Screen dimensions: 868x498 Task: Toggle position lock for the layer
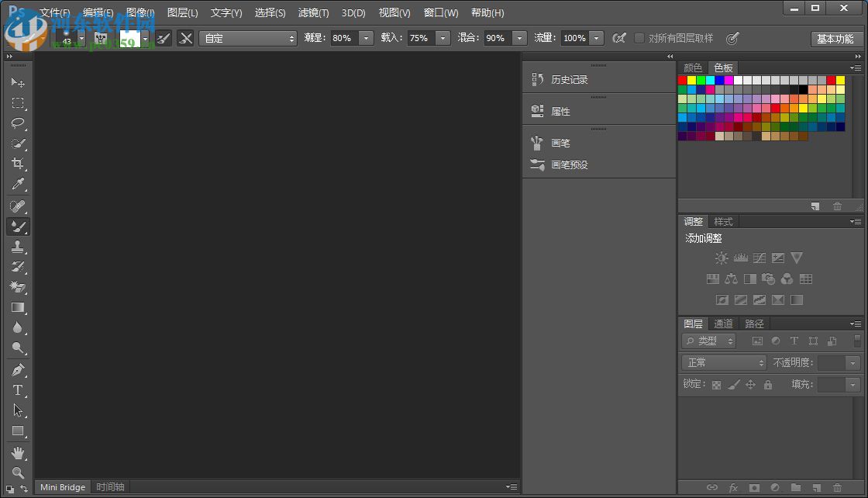coord(750,384)
